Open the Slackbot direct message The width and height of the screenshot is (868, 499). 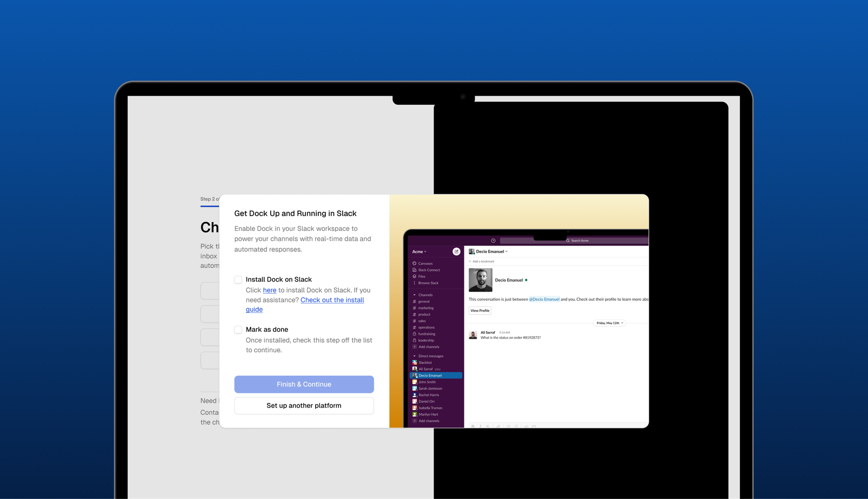tap(422, 363)
